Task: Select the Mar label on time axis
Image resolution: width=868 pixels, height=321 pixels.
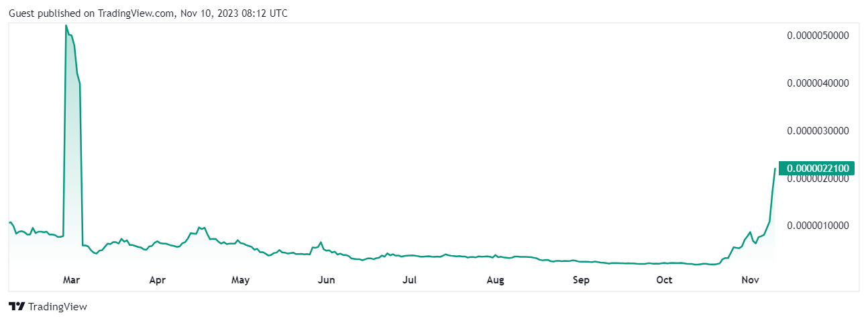Action: tap(70, 280)
